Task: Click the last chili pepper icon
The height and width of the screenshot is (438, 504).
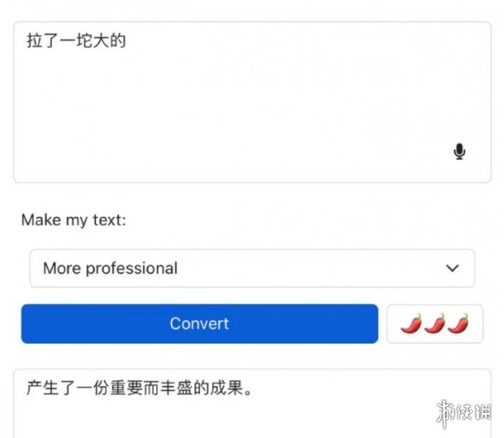Action: point(458,323)
